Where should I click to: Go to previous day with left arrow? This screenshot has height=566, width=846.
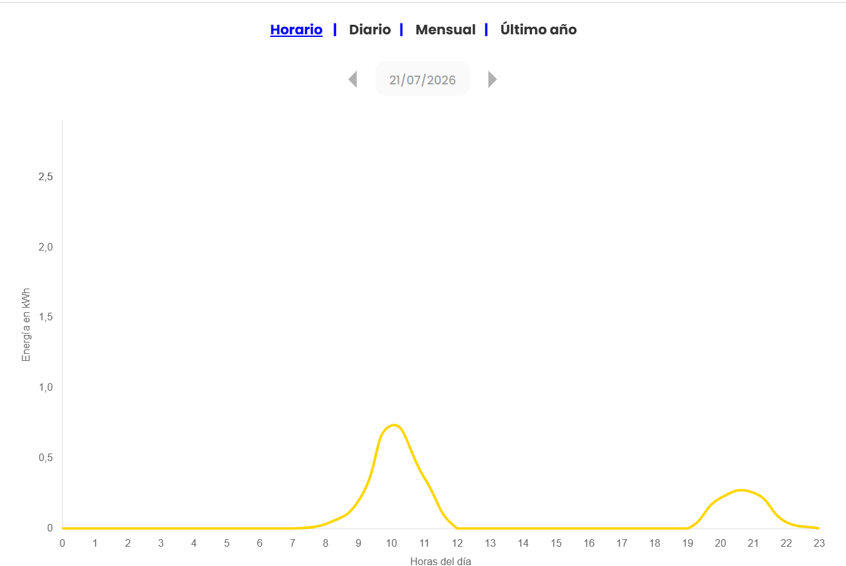353,79
